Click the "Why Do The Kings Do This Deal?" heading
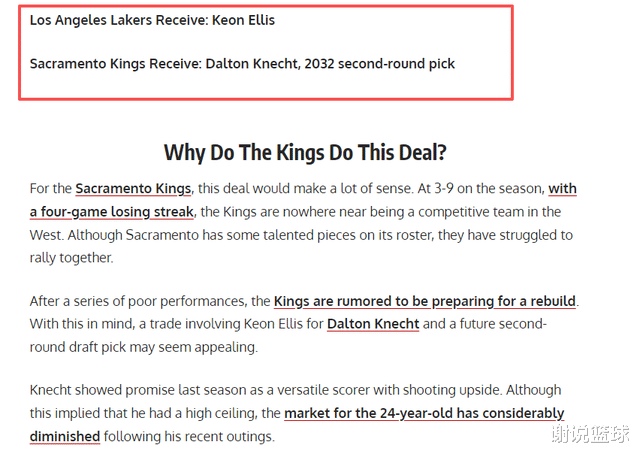The width and height of the screenshot is (640, 457). pos(305,152)
